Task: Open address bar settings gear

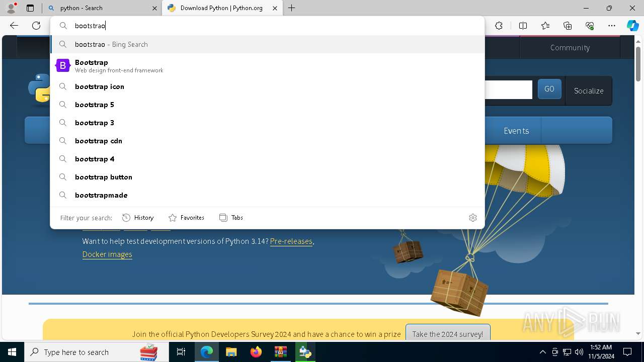Action: 473,218
